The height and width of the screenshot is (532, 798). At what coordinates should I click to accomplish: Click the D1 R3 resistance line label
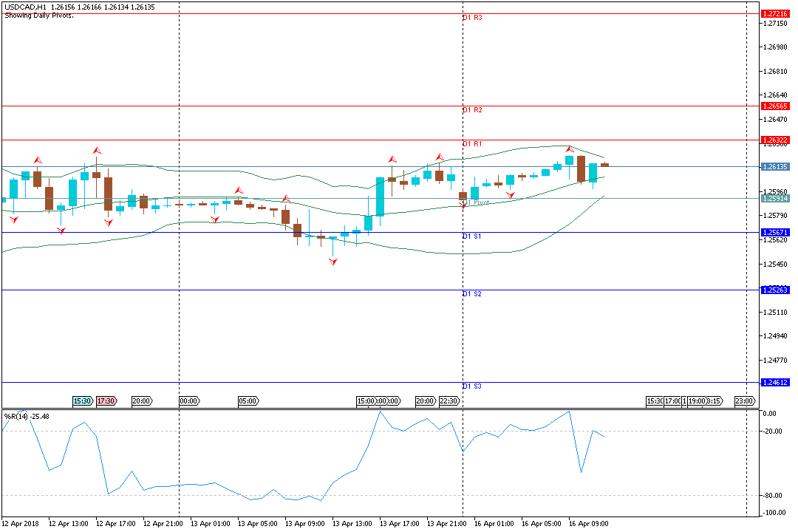click(472, 18)
